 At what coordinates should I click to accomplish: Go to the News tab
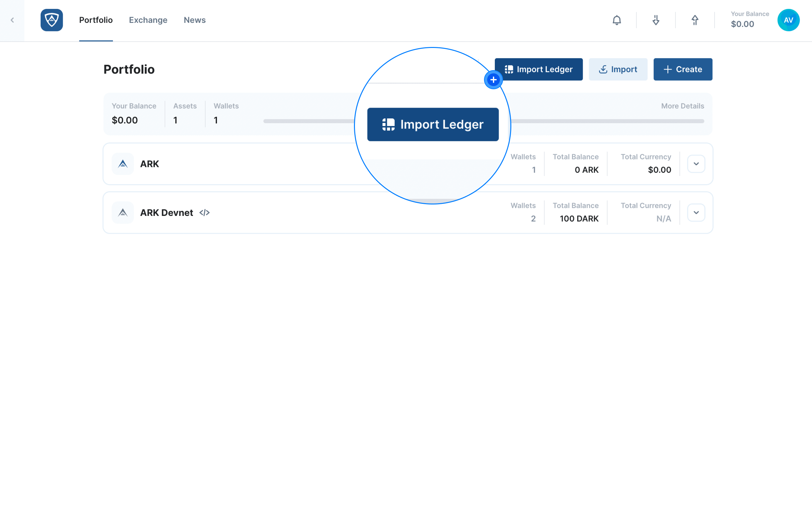coord(195,20)
